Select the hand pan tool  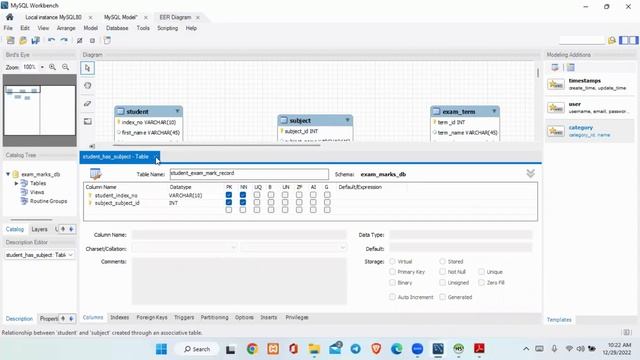point(87,86)
